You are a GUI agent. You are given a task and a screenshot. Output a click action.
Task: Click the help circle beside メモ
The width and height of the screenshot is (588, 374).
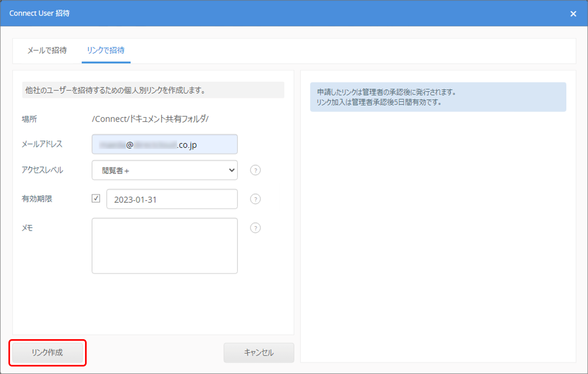click(x=255, y=228)
